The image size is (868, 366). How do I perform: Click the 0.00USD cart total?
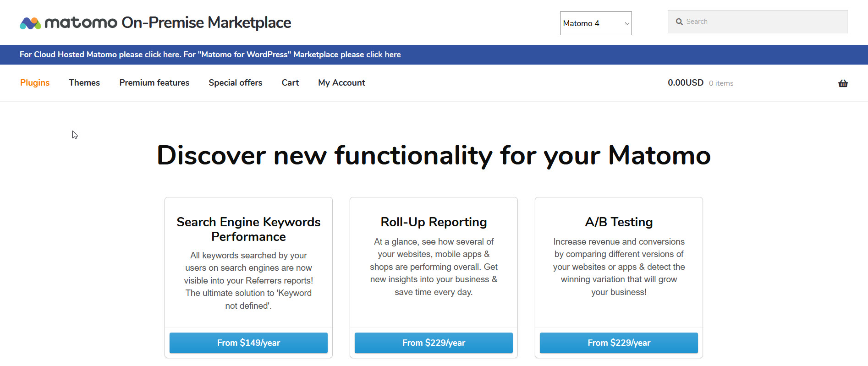click(686, 83)
